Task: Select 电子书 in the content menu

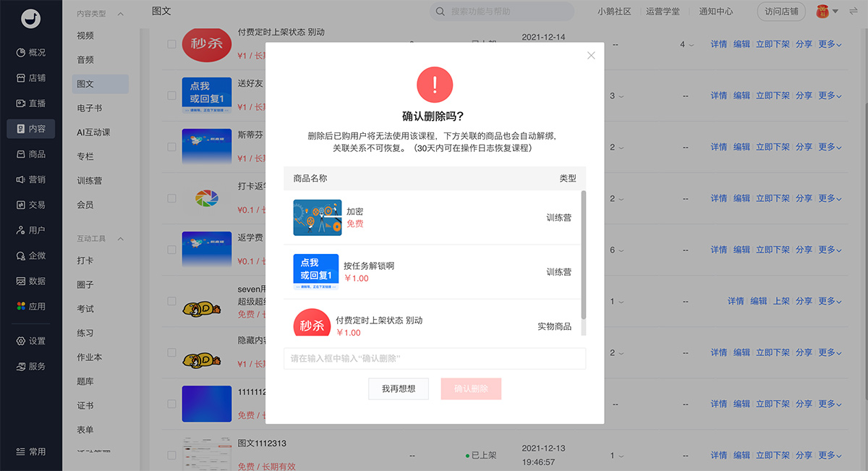Action: coord(90,108)
